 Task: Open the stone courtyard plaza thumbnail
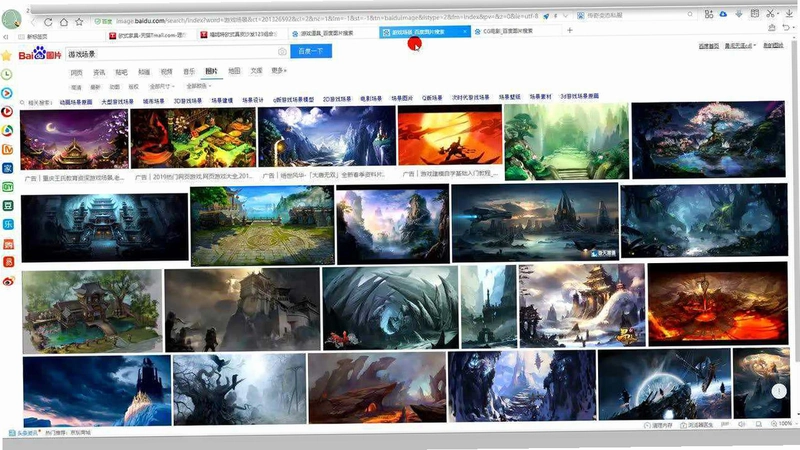(262, 226)
